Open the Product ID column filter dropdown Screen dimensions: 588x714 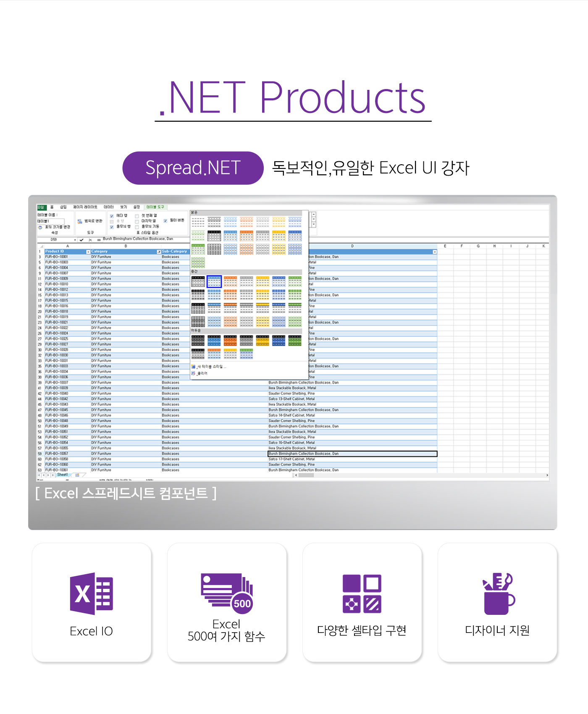click(x=88, y=252)
